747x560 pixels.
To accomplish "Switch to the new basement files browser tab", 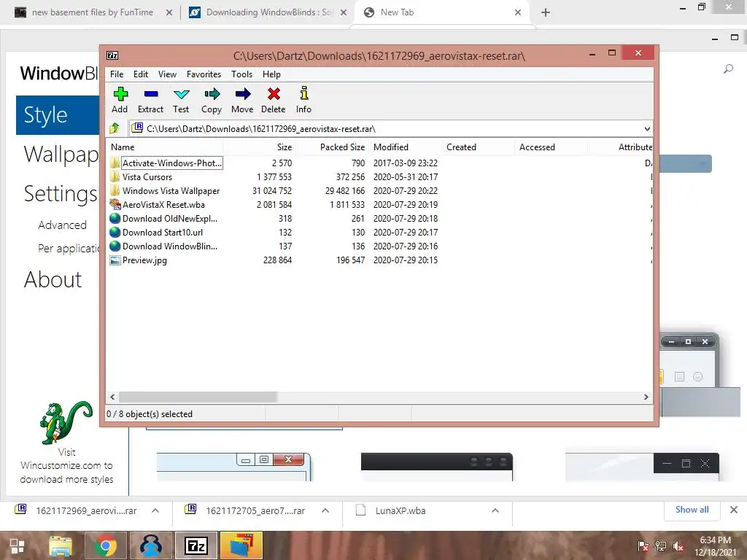I will [x=93, y=12].
